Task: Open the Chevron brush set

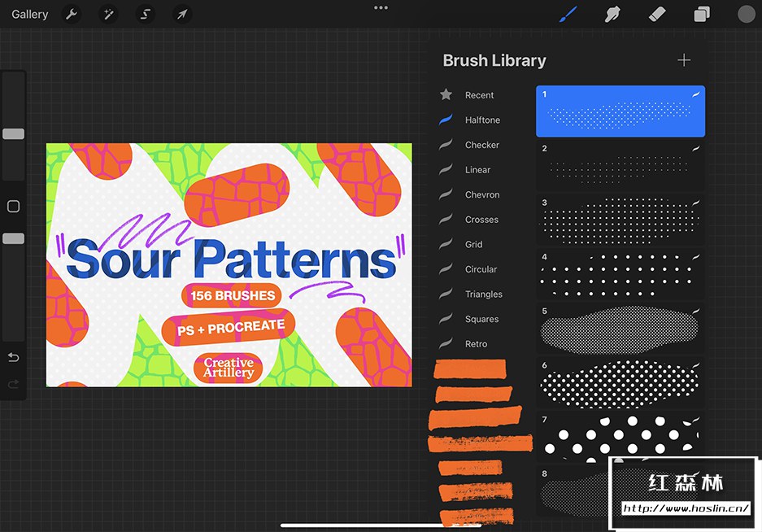Action: tap(482, 194)
